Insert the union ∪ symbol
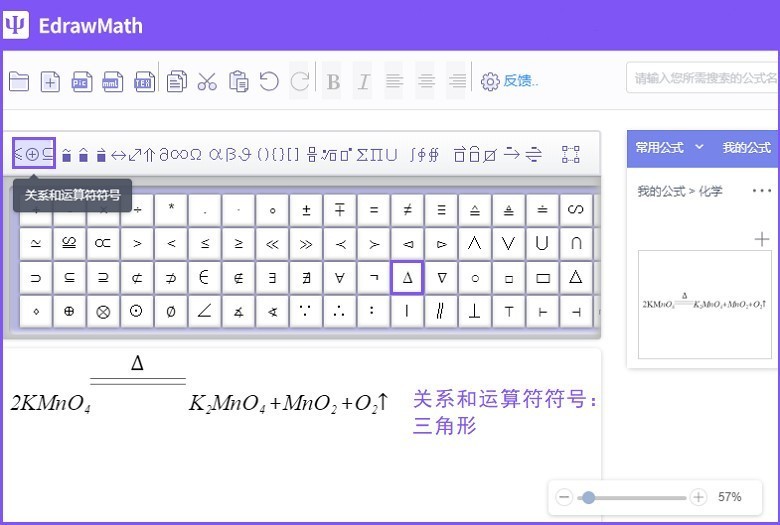780x525 pixels. (542, 243)
